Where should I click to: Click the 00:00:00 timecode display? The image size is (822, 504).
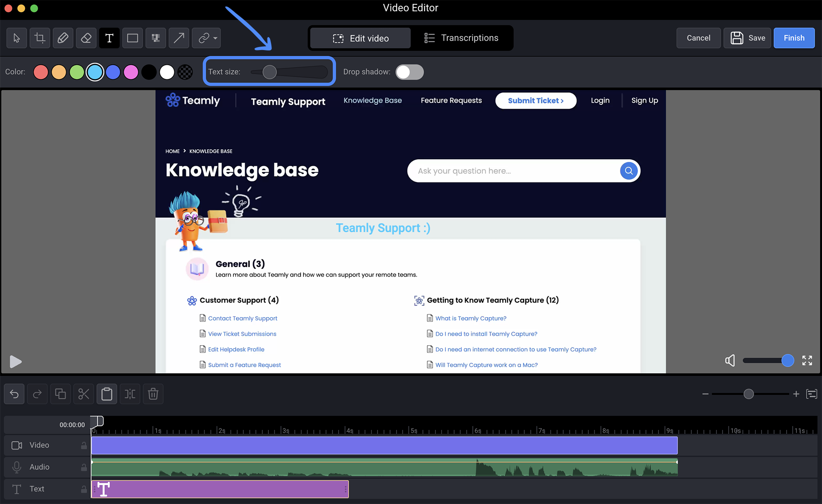pos(72,425)
